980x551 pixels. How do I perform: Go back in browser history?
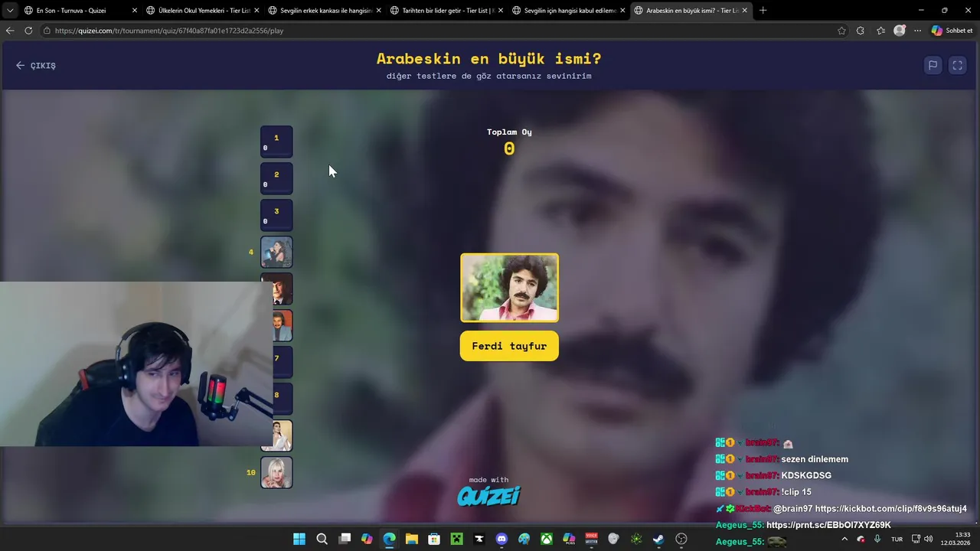[x=9, y=31]
